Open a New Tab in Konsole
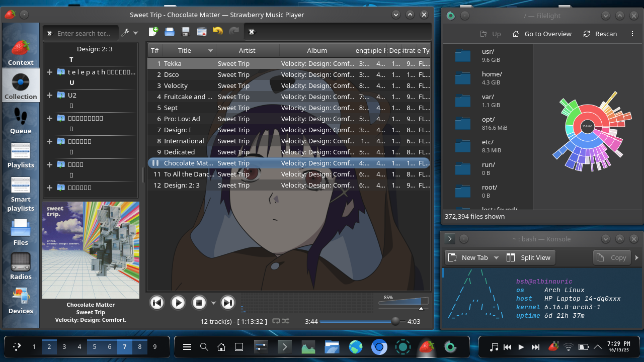The image size is (644, 362). (468, 257)
